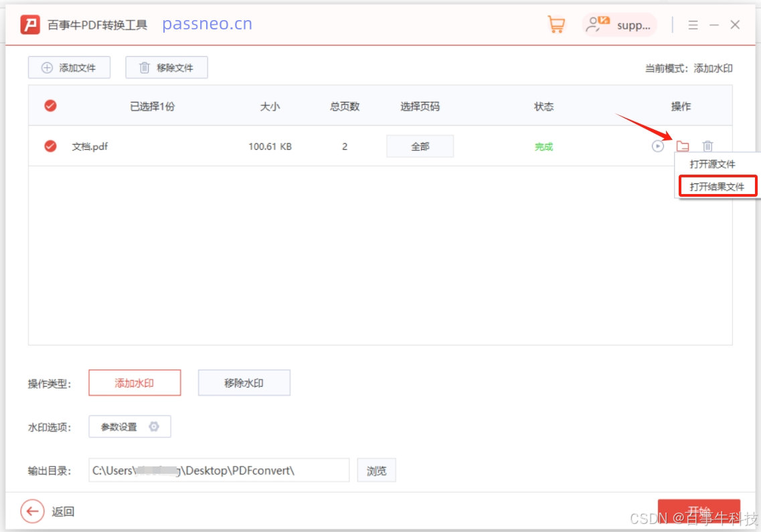The height and width of the screenshot is (532, 761).
Task: Click the output directory path field
Action: [x=219, y=470]
